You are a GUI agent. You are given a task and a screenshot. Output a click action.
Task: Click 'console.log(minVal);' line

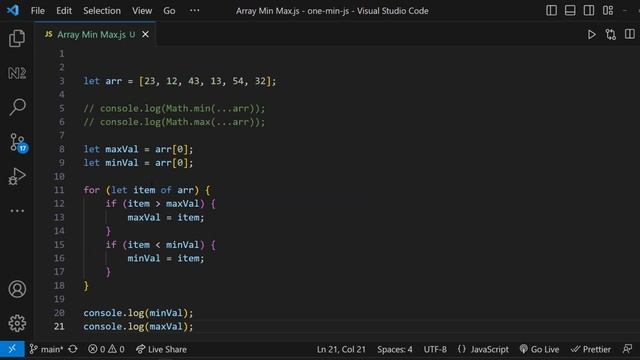138,313
